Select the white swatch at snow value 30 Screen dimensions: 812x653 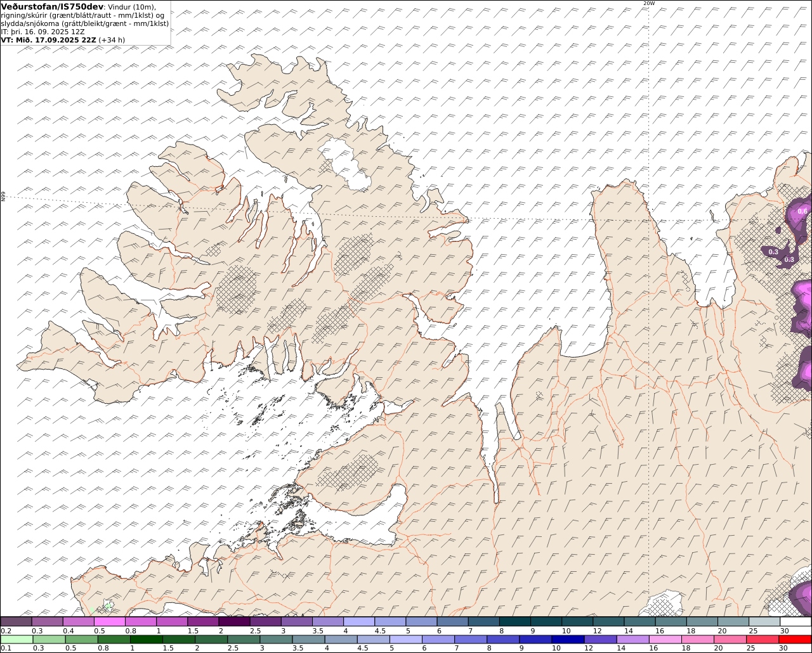796,621
